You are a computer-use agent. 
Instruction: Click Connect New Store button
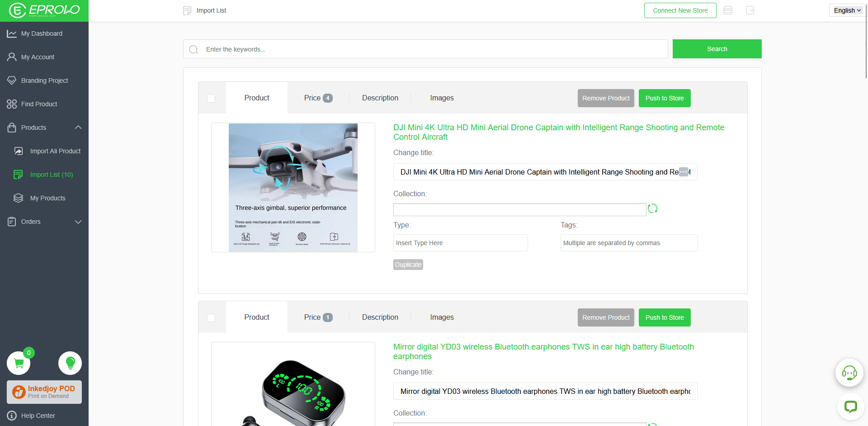[x=680, y=10]
